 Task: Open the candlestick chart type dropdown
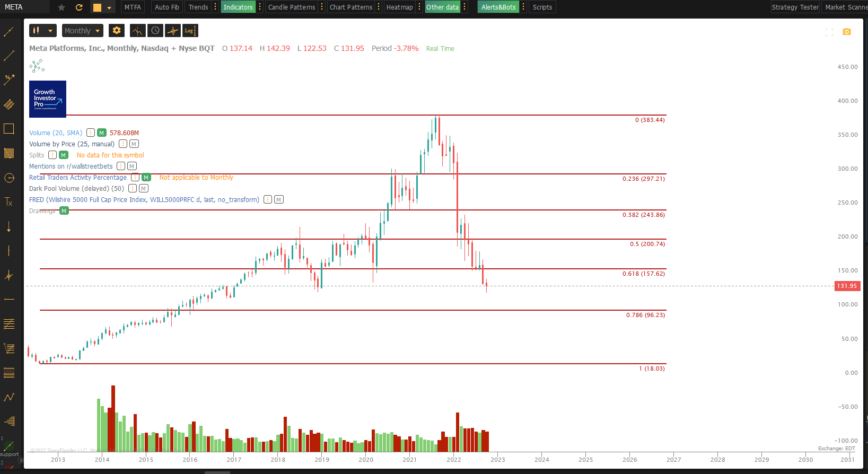click(x=43, y=31)
